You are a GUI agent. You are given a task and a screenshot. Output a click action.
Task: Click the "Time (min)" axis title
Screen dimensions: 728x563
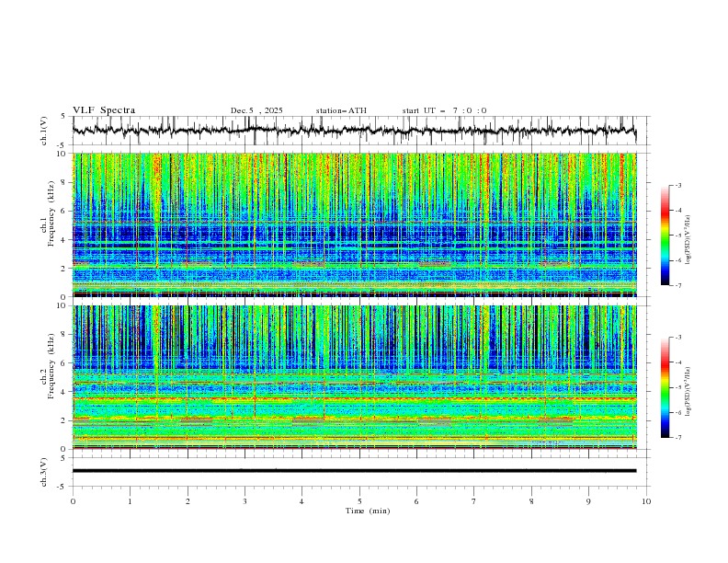[368, 511]
